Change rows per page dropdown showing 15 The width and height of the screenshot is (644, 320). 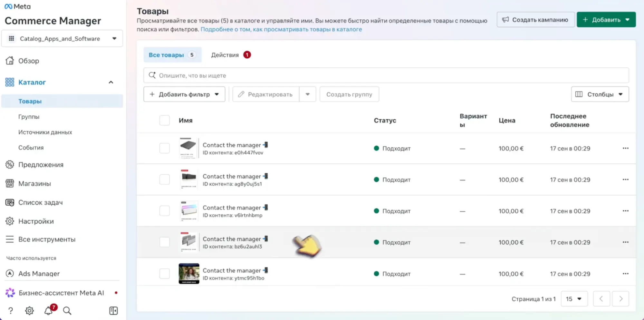click(574, 299)
